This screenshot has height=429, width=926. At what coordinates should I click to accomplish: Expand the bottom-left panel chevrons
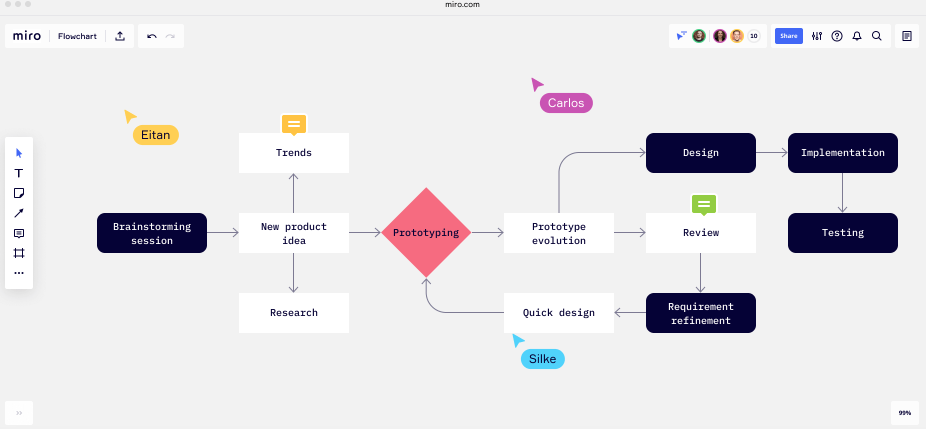click(x=19, y=412)
